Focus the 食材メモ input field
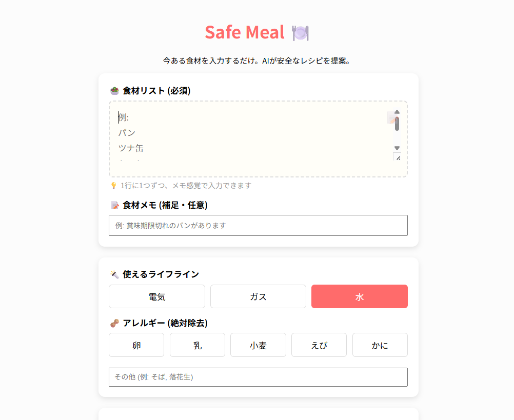Screen dimensions: 514x420 (258, 226)
